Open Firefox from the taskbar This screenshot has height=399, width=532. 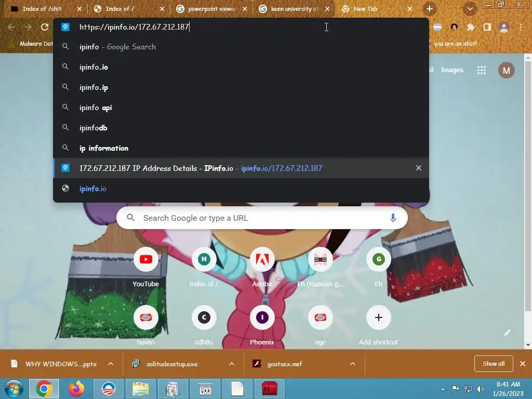click(76, 389)
